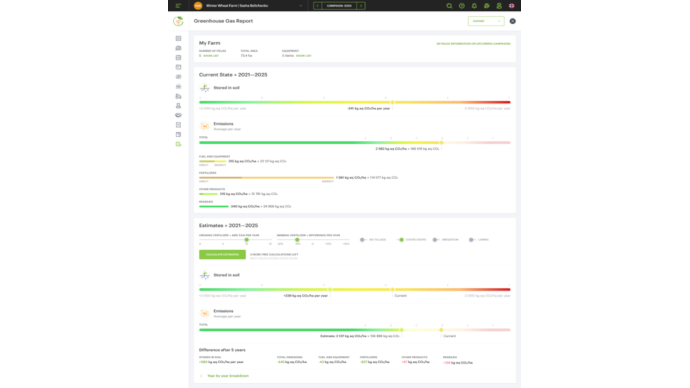The image size is (690, 388).
Task: Expand the Winter Wheat Farm selector dropdown
Action: (x=301, y=6)
